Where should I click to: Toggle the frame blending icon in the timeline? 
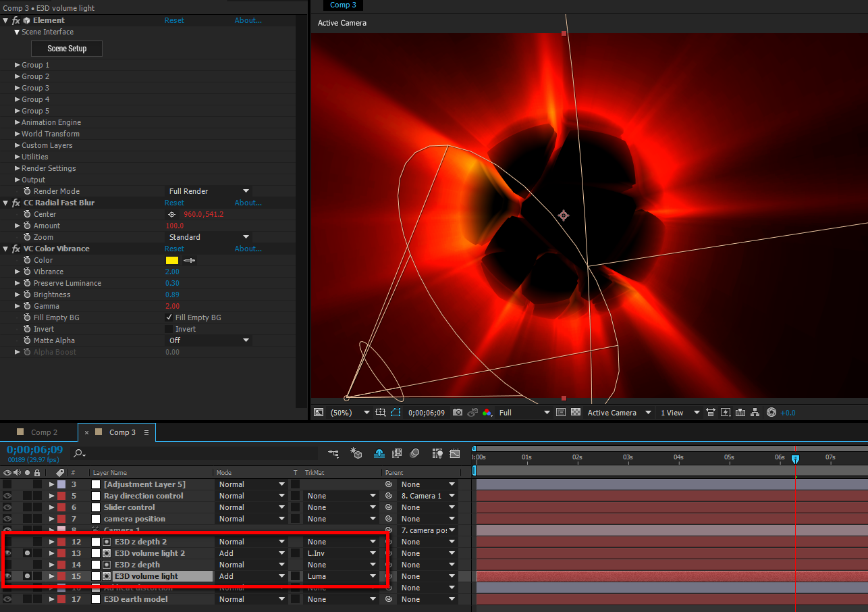pos(397,453)
